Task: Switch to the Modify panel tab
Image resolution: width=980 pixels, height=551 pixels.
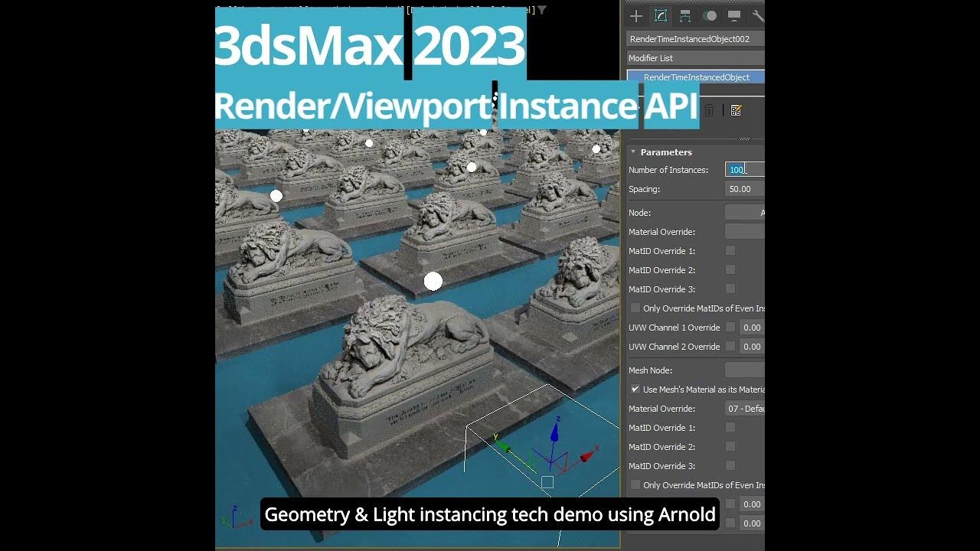Action: [660, 15]
